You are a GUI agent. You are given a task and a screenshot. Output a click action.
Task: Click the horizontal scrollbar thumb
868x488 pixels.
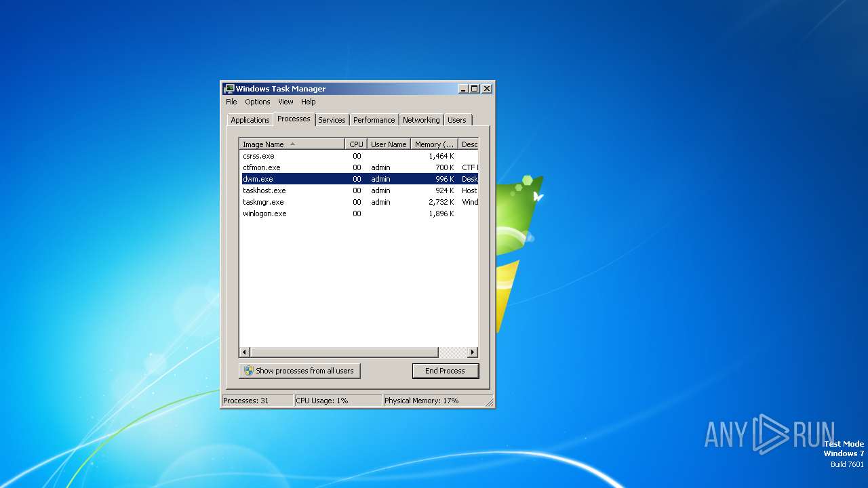click(344, 352)
